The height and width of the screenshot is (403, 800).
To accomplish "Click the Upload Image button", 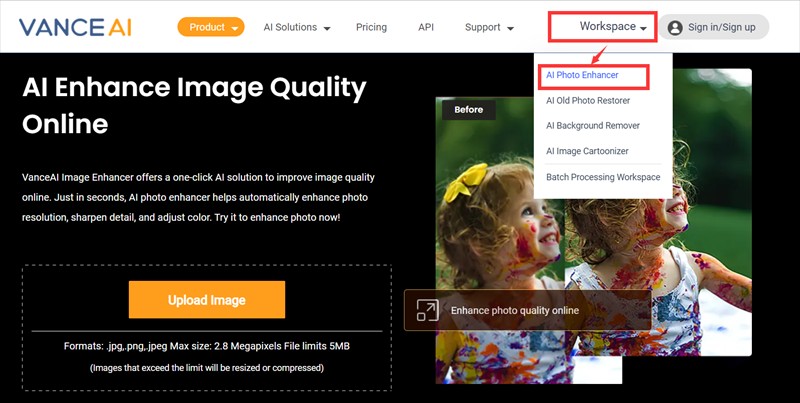I will 207,299.
